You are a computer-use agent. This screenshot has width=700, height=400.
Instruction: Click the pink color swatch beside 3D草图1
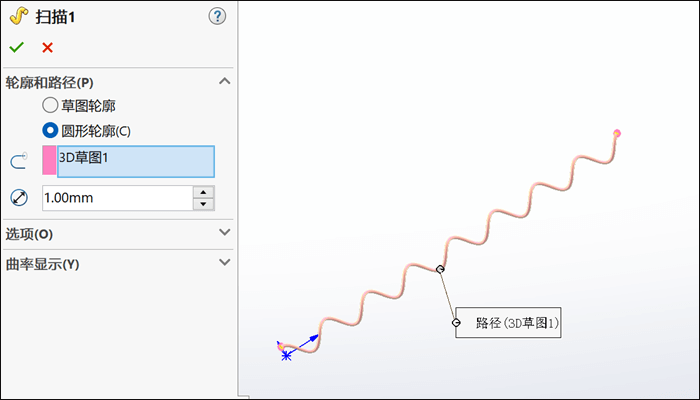(49, 161)
